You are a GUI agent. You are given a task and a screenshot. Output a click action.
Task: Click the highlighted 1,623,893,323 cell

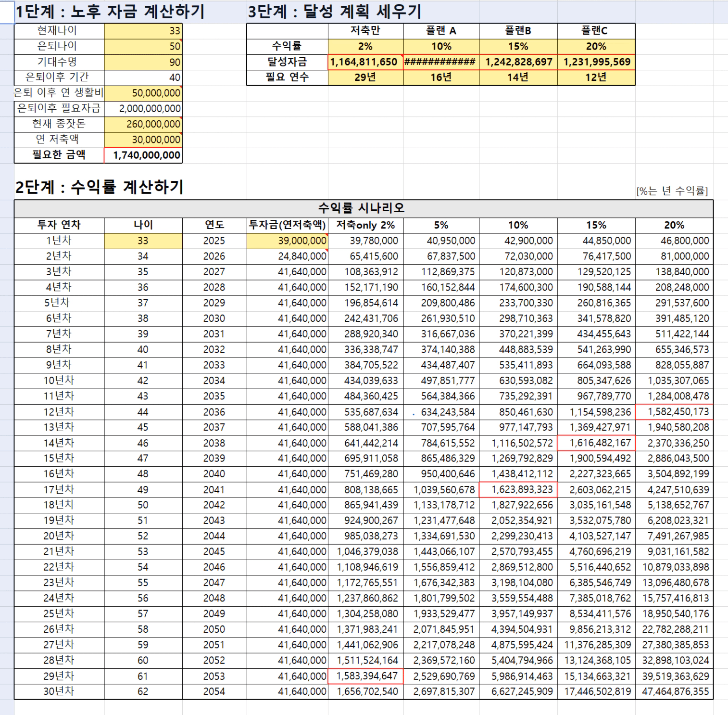pos(518,490)
